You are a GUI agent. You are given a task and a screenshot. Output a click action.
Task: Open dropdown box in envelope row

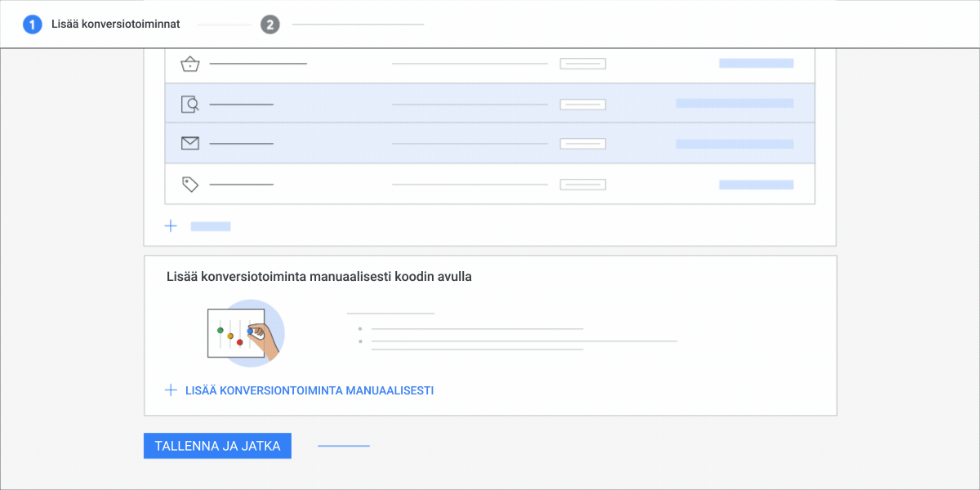(582, 144)
